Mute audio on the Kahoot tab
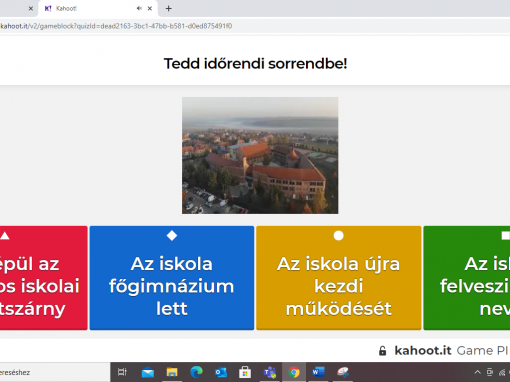The image size is (510, 382). (139, 8)
